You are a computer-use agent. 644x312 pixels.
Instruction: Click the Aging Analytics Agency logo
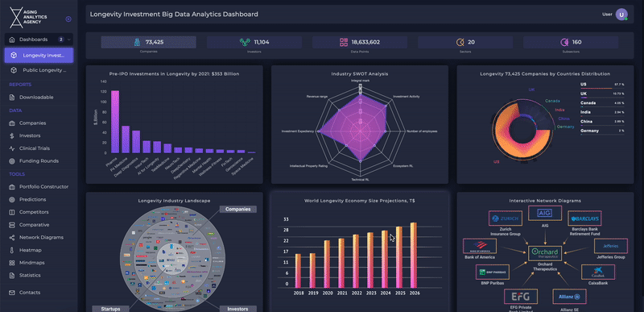(x=29, y=17)
